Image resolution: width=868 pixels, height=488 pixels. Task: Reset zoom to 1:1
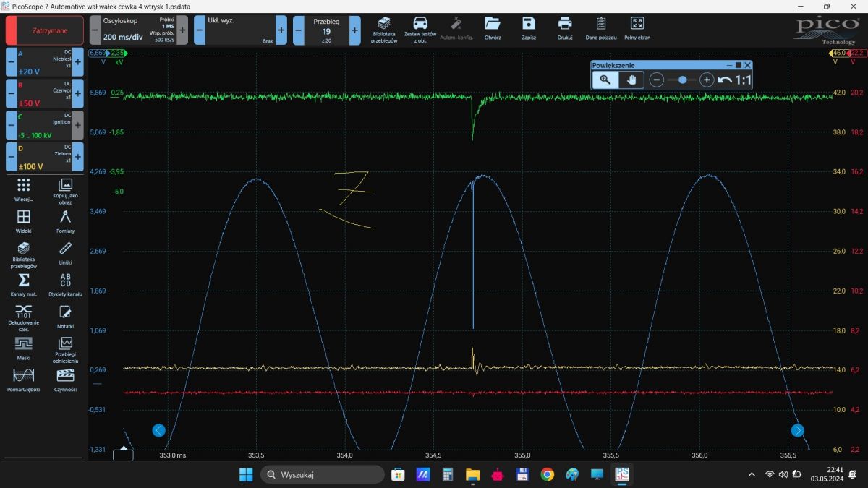(743, 80)
